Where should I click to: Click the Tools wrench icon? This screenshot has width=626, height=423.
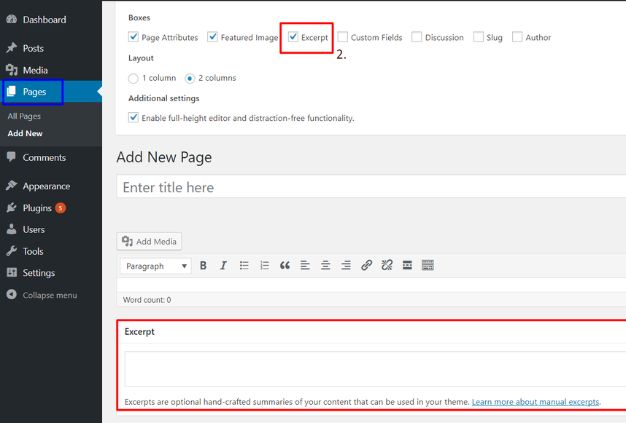12,251
